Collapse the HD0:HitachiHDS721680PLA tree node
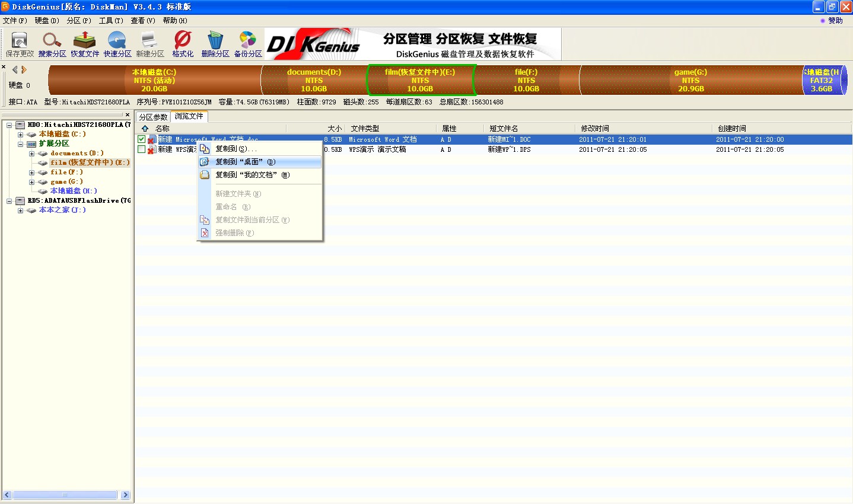Image resolution: width=853 pixels, height=504 pixels. (x=9, y=125)
